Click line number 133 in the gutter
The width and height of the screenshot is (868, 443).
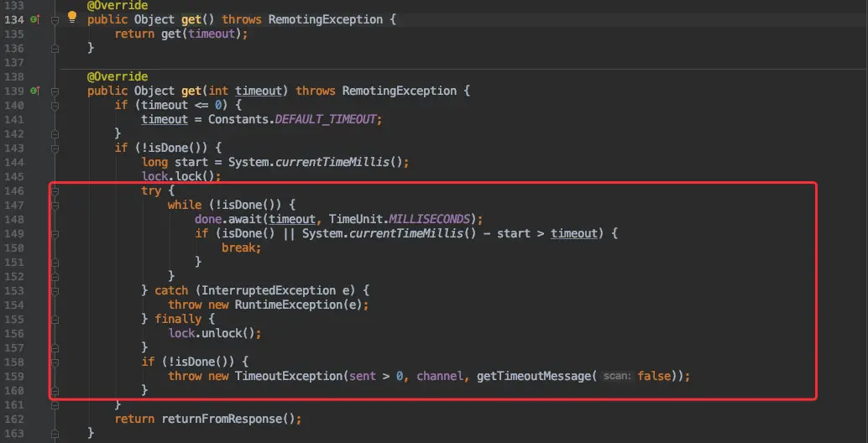click(13, 6)
